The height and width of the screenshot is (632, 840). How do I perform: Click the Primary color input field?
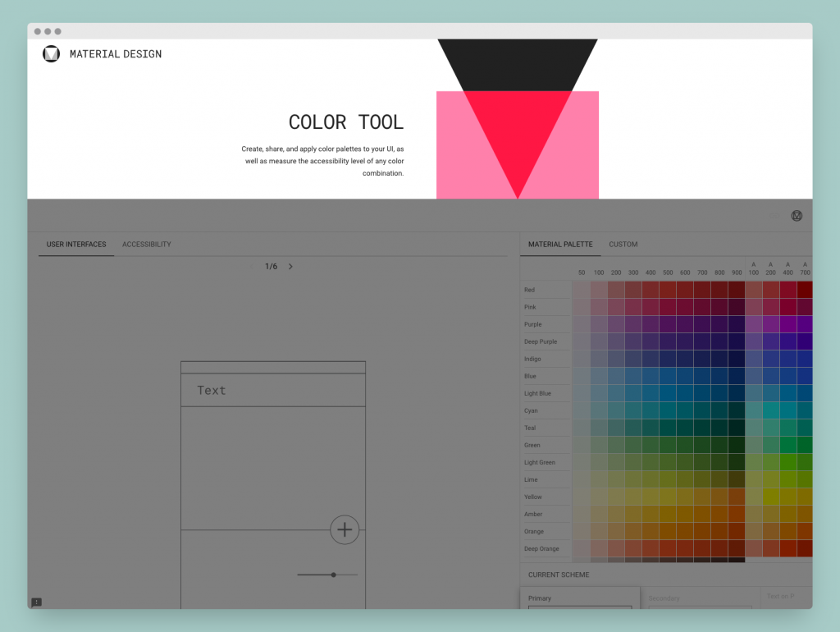pos(580,602)
